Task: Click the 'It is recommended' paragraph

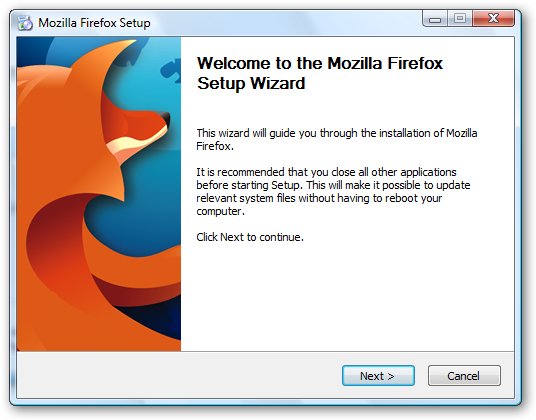Action: 333,191
